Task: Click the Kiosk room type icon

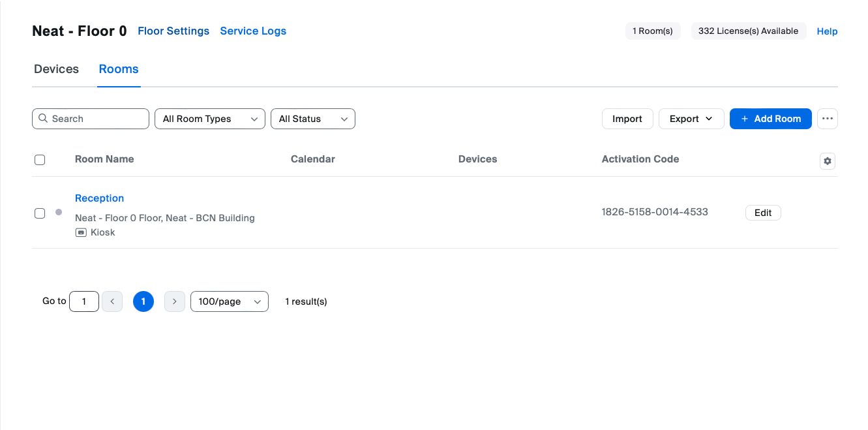Action: point(81,232)
